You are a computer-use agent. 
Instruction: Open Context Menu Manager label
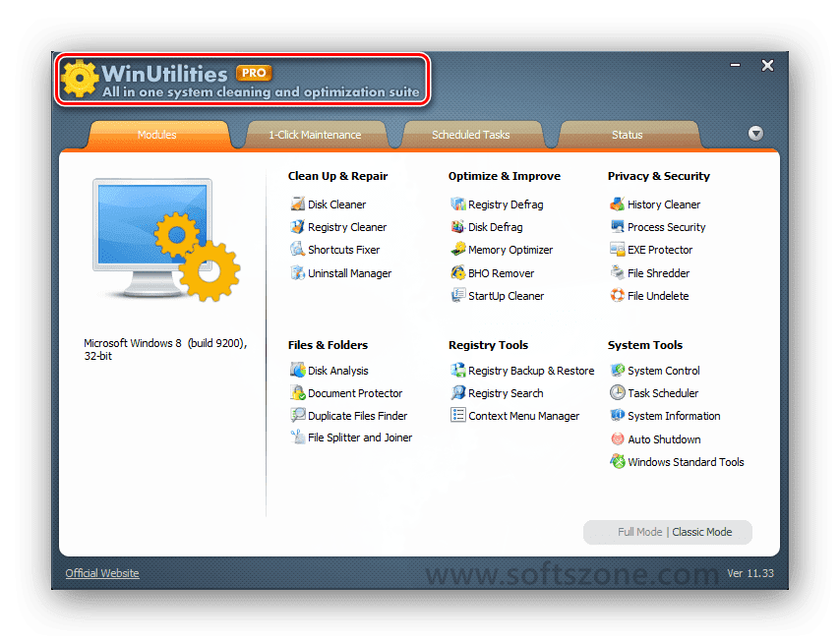[524, 416]
